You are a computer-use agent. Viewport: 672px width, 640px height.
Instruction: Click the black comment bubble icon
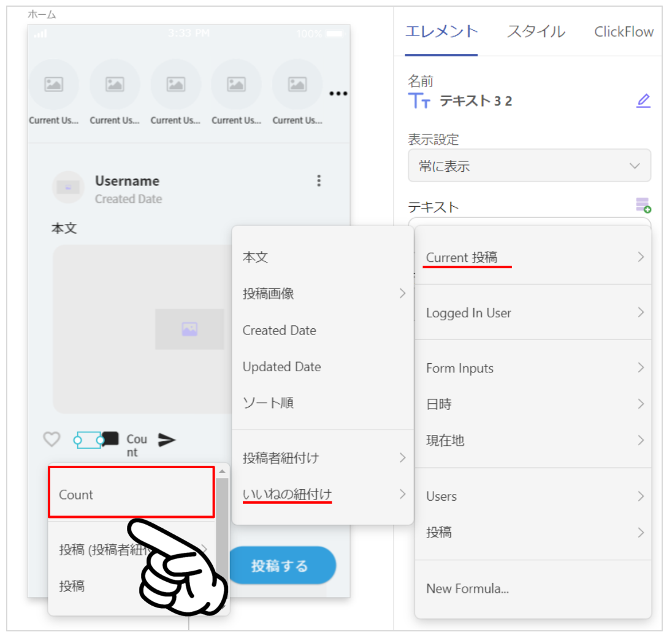110,438
